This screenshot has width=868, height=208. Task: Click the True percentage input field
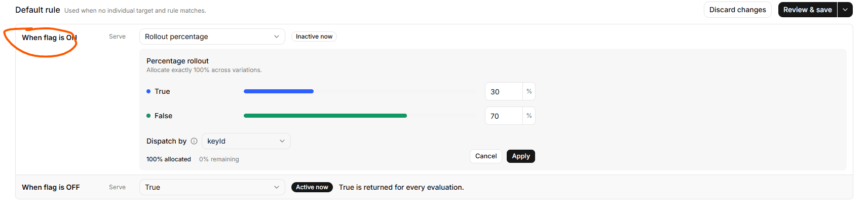[504, 91]
